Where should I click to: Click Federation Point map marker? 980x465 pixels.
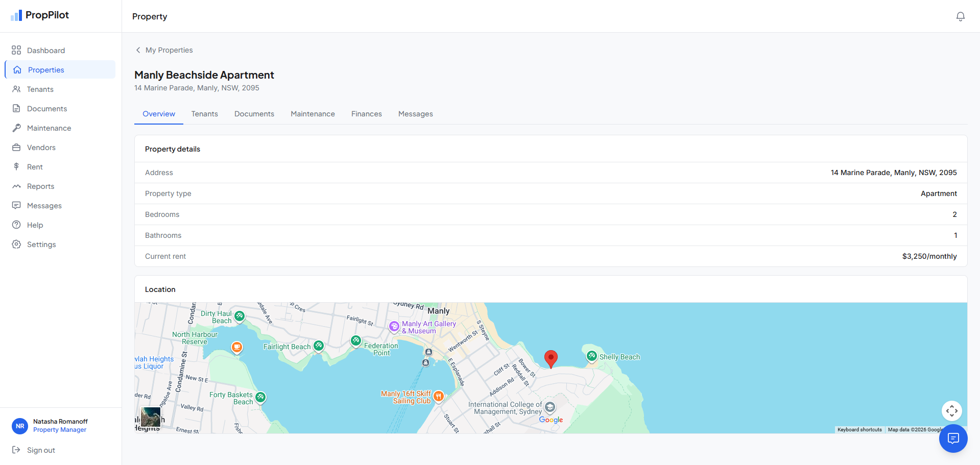(356, 340)
